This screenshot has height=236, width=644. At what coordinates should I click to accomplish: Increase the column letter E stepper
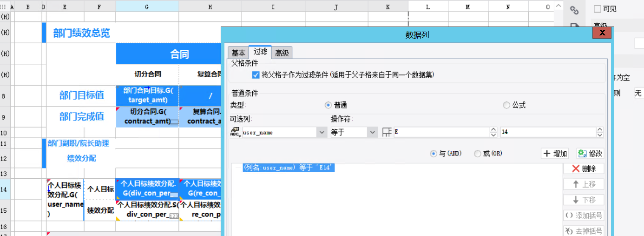(493, 130)
